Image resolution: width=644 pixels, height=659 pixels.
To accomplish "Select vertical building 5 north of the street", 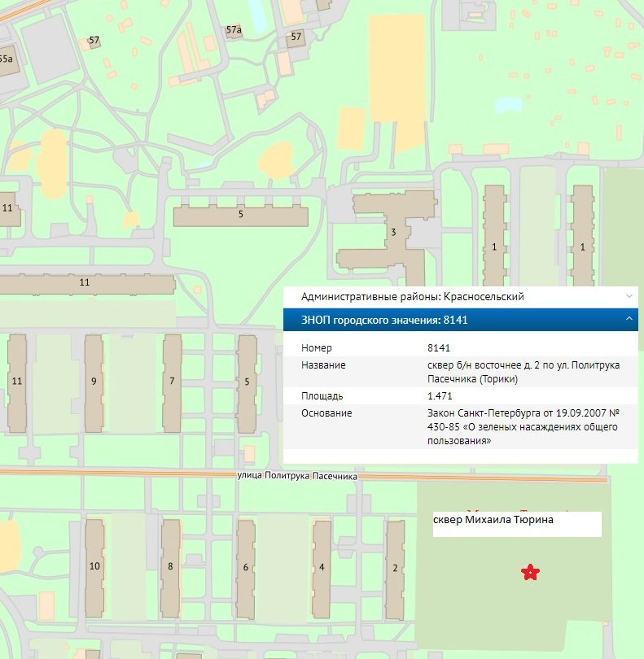I will (247, 384).
